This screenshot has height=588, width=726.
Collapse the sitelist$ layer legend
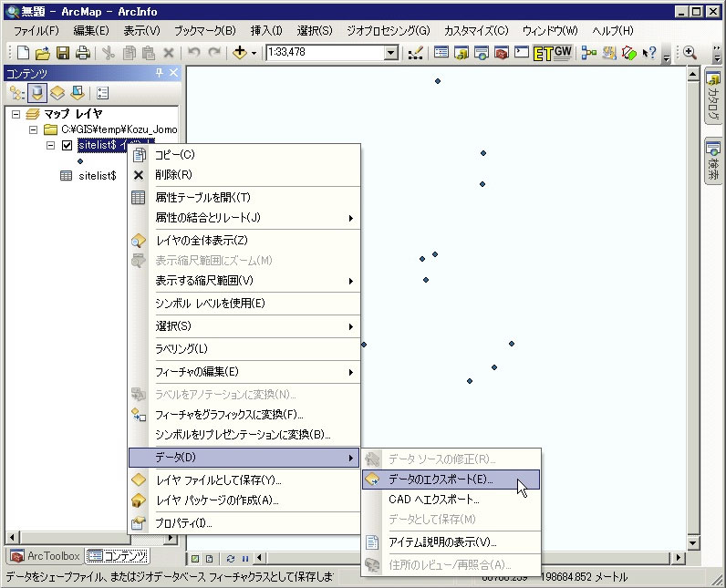[50, 145]
